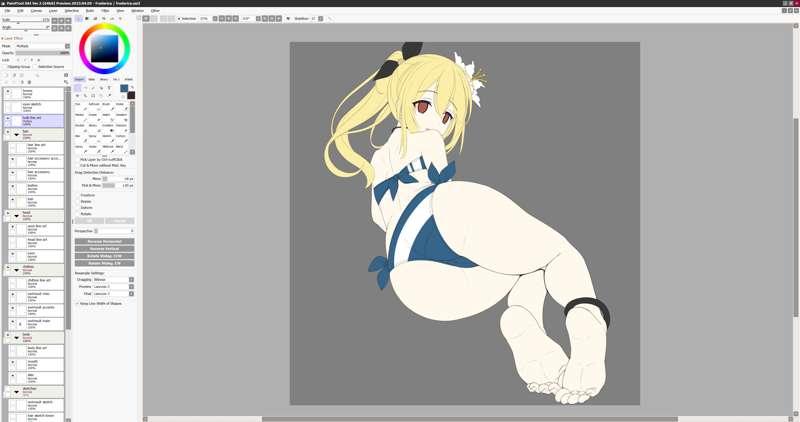Choose the SelPen selection pen tool
The width and height of the screenshot is (800, 422).
click(108, 117)
